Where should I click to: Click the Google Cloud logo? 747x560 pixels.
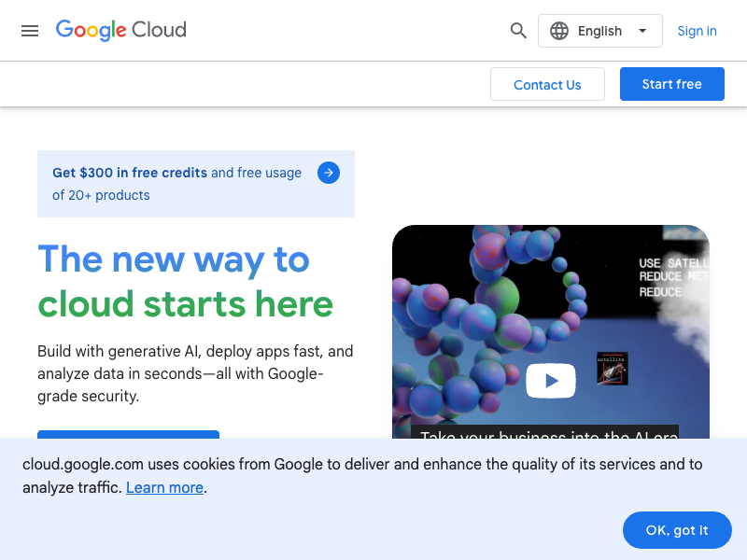tap(121, 31)
